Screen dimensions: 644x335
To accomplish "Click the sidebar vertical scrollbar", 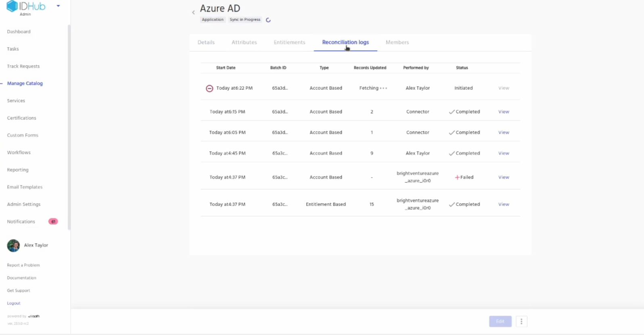I will pyautogui.click(x=69, y=121).
